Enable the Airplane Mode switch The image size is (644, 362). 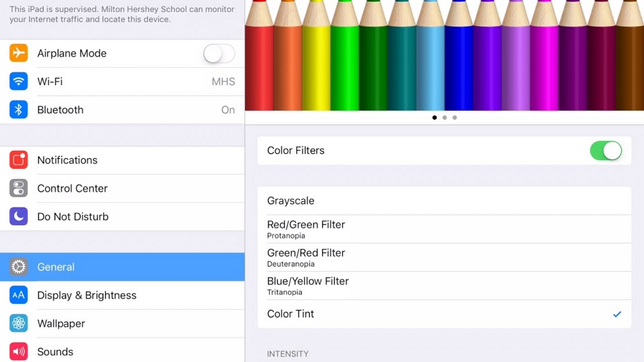(218, 54)
